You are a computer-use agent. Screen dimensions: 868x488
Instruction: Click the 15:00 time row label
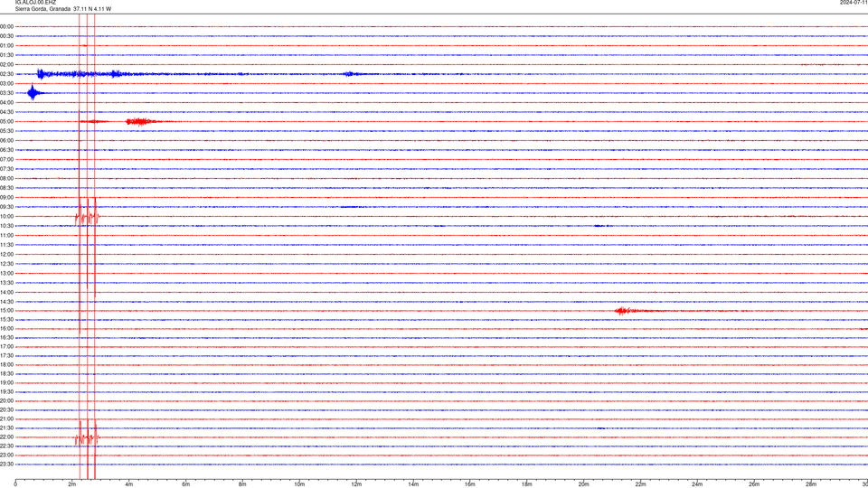(x=6, y=310)
